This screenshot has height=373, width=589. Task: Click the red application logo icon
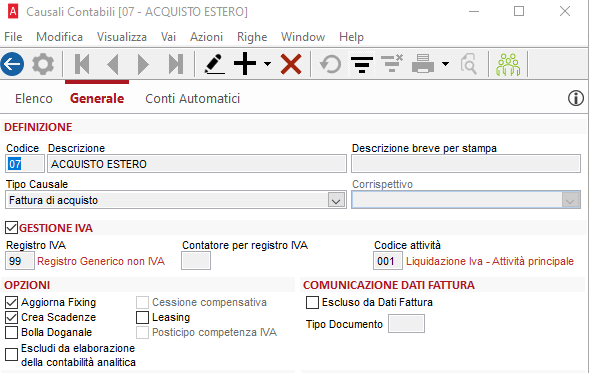[13, 12]
